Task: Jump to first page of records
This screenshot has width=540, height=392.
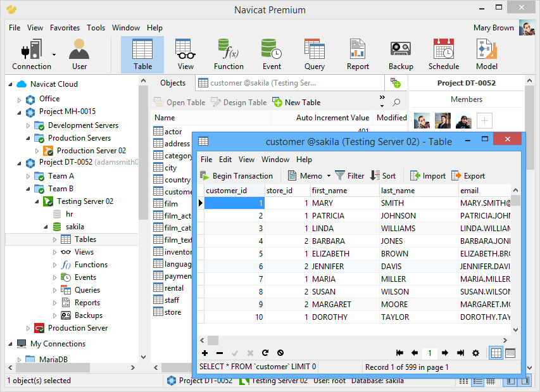Action: (x=399, y=353)
